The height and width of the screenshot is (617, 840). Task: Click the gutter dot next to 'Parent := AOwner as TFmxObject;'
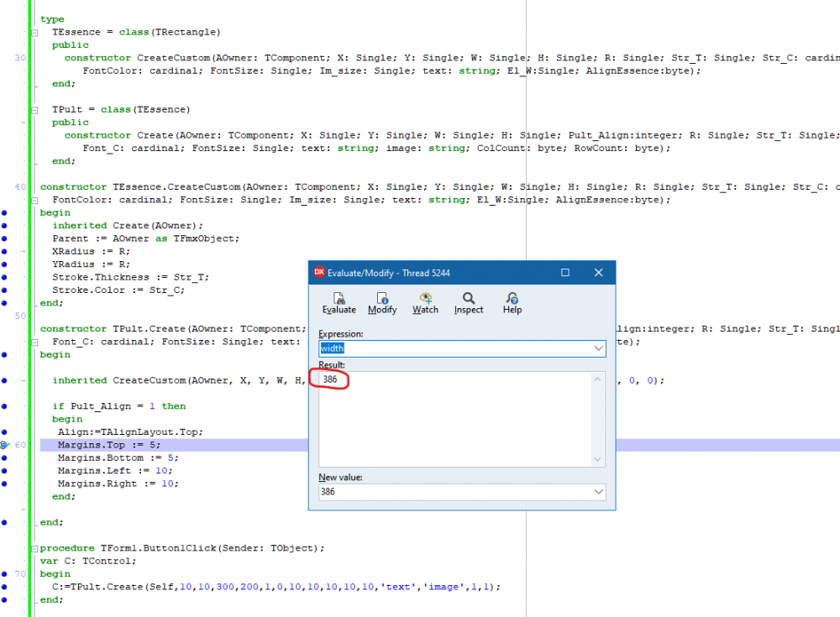click(4, 238)
